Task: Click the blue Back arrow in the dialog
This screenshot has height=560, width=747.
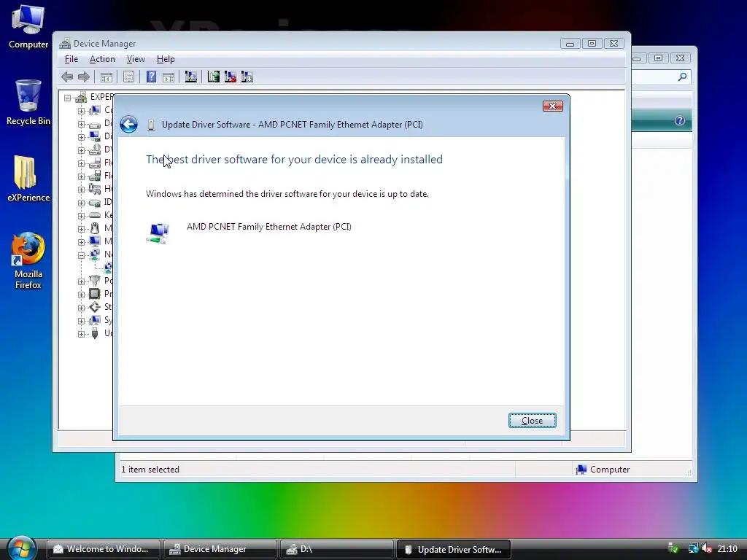Action: point(128,125)
